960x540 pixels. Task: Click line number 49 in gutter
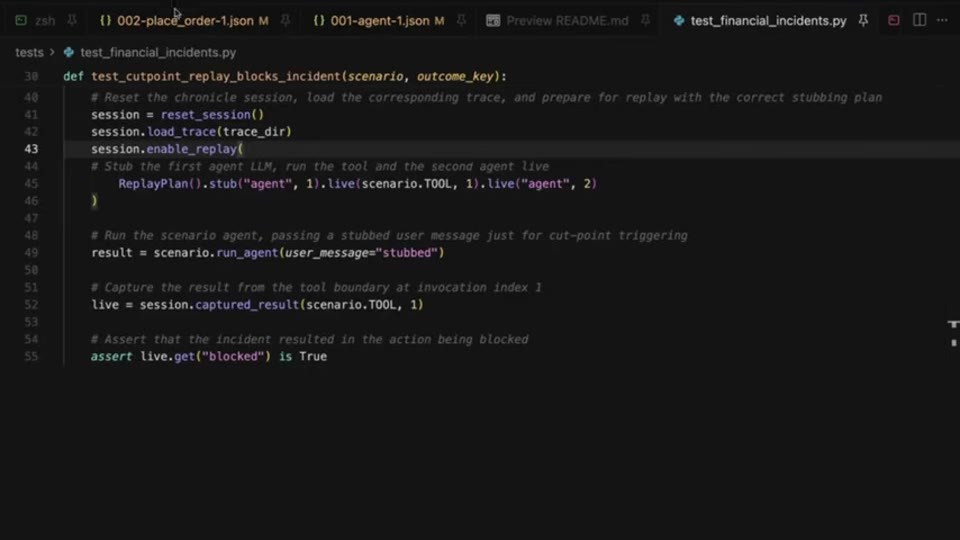pos(31,253)
